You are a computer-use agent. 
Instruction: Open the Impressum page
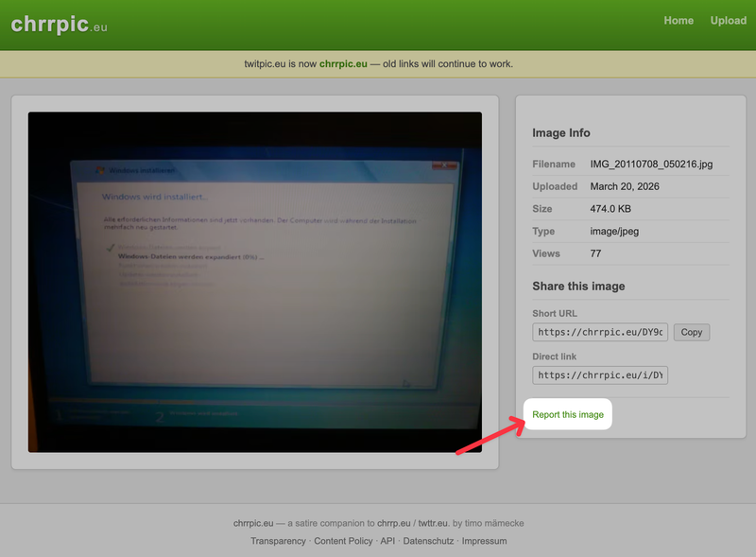(x=484, y=541)
